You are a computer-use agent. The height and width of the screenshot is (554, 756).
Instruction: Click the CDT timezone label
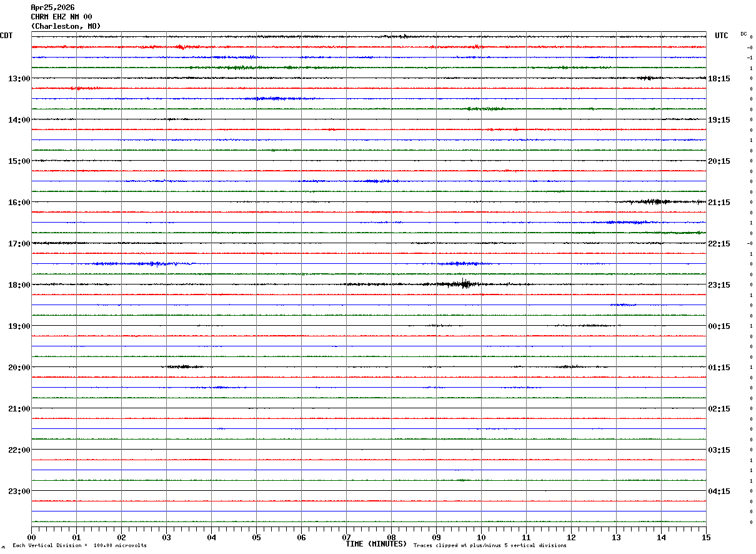[x=6, y=36]
